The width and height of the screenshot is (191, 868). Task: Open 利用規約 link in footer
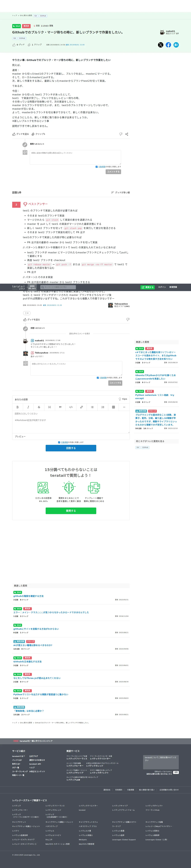(119, 790)
